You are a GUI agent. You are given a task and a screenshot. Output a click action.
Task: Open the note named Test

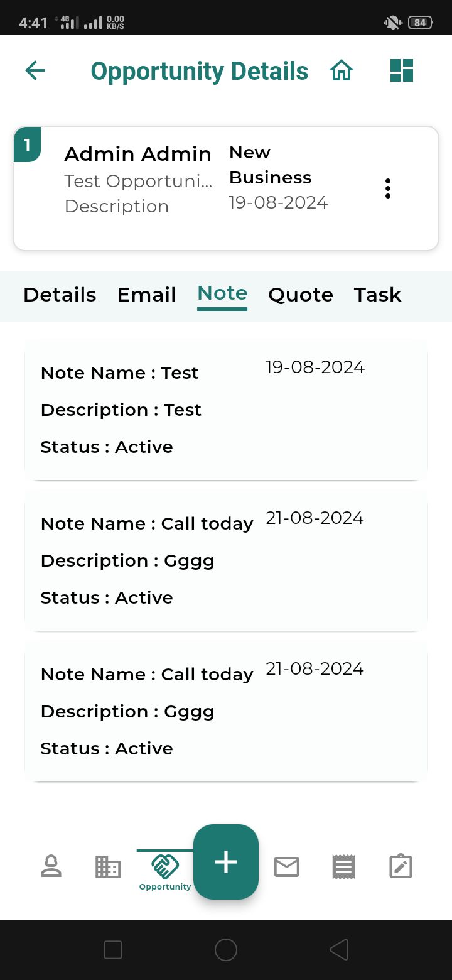coord(226,410)
